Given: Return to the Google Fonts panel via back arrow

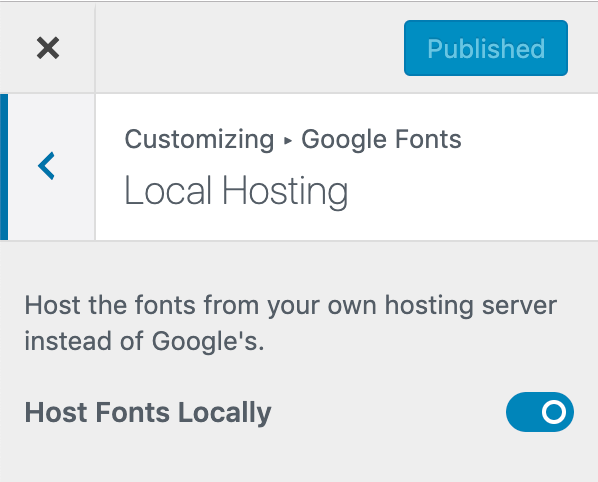Looking at the screenshot, I should coord(47,166).
